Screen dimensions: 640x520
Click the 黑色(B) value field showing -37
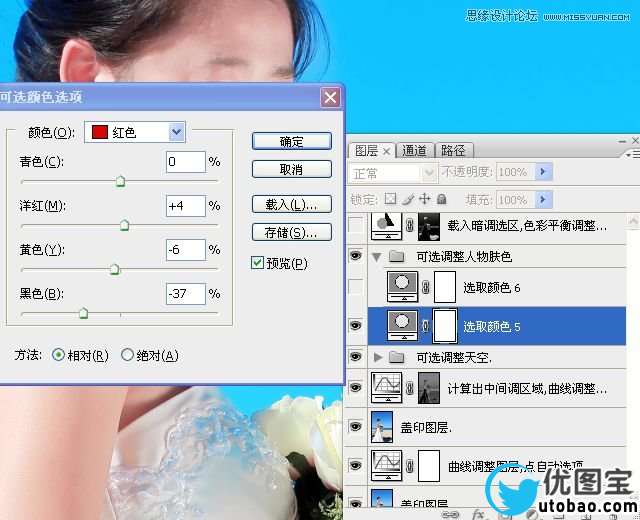(x=186, y=293)
